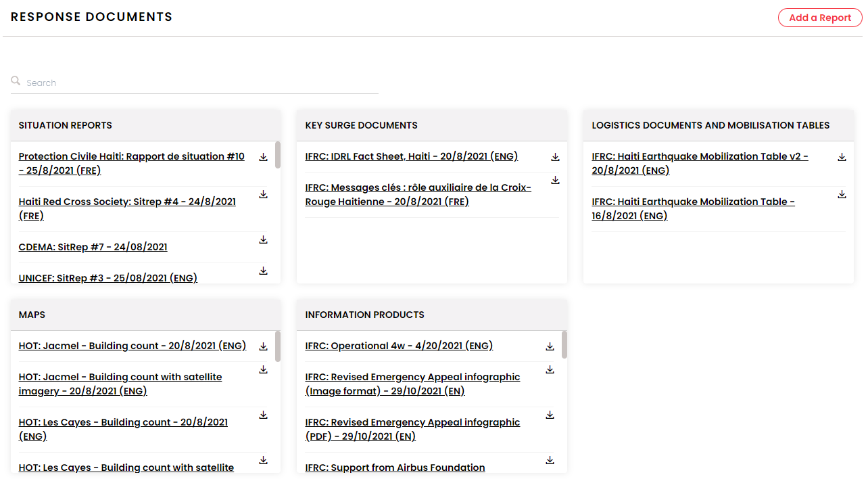The image size is (868, 479).
Task: Click Add a Report button
Action: click(x=820, y=18)
